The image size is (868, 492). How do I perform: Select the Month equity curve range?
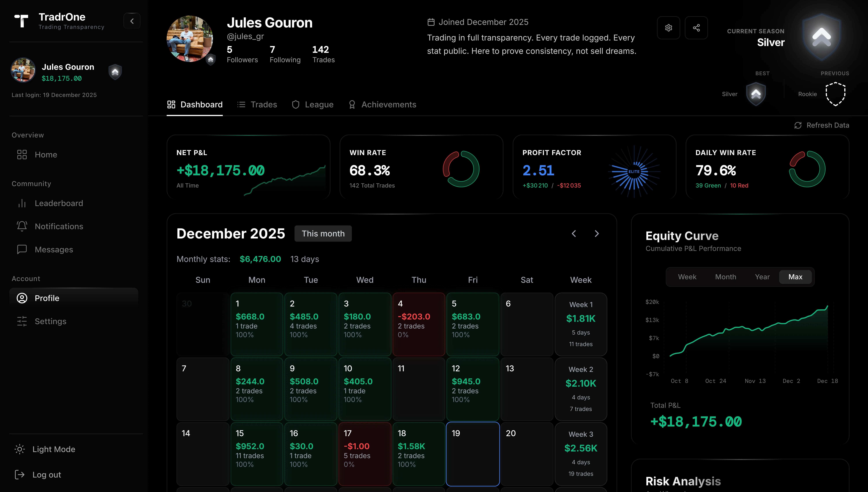[x=726, y=277]
